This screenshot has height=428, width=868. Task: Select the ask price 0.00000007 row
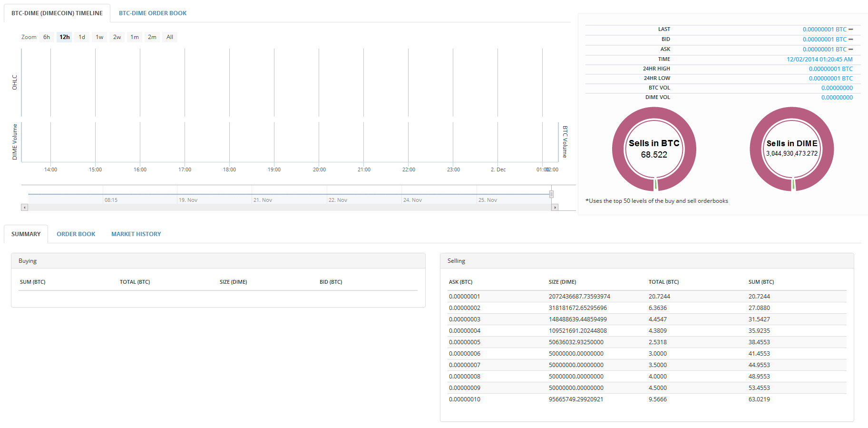[x=647, y=365]
